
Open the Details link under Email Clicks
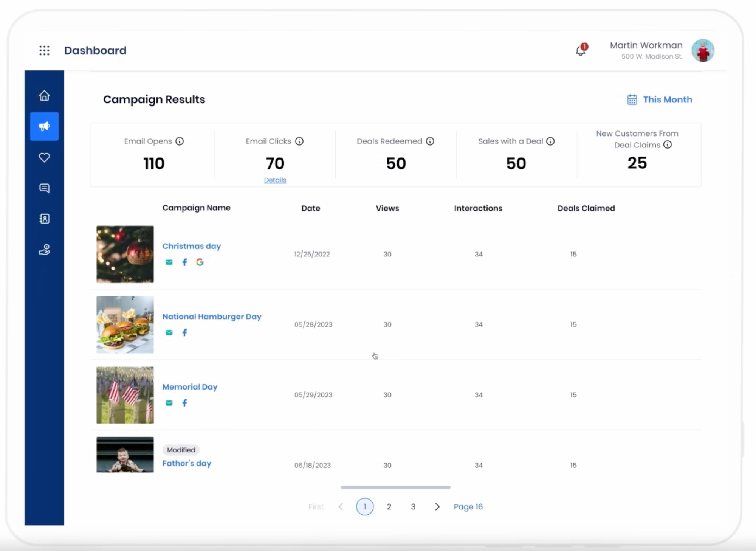(x=275, y=180)
